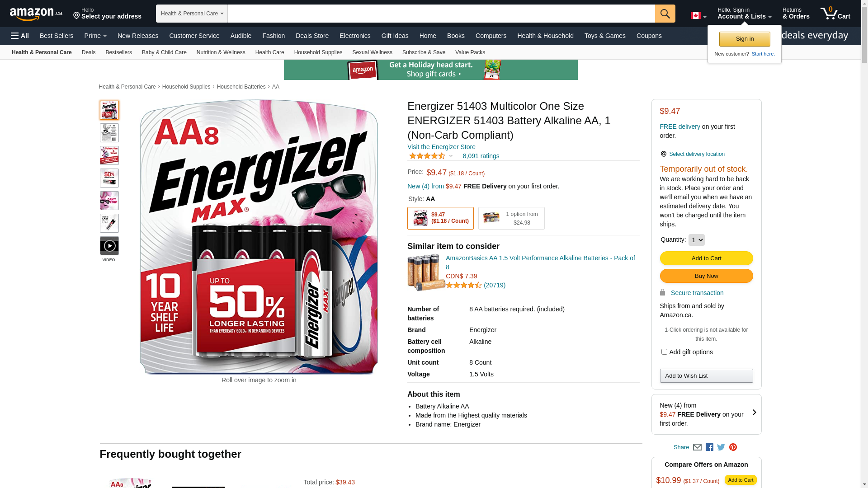The image size is (868, 488).
Task: Share via email envelope icon
Action: pos(697,447)
